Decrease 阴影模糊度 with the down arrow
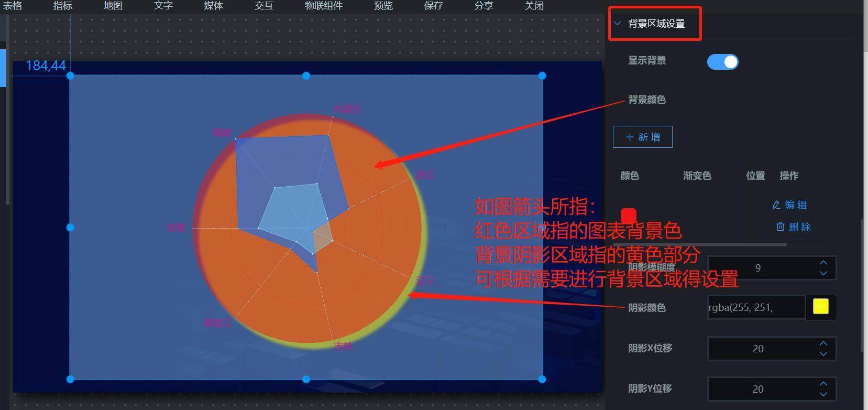The width and height of the screenshot is (868, 410). [x=823, y=274]
